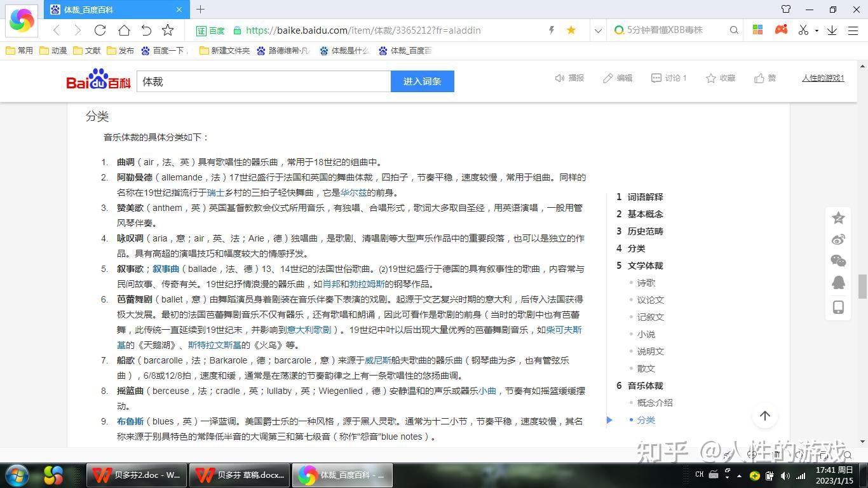The height and width of the screenshot is (488, 868).
Task: Open the 威尼斯 link
Action: (x=377, y=360)
